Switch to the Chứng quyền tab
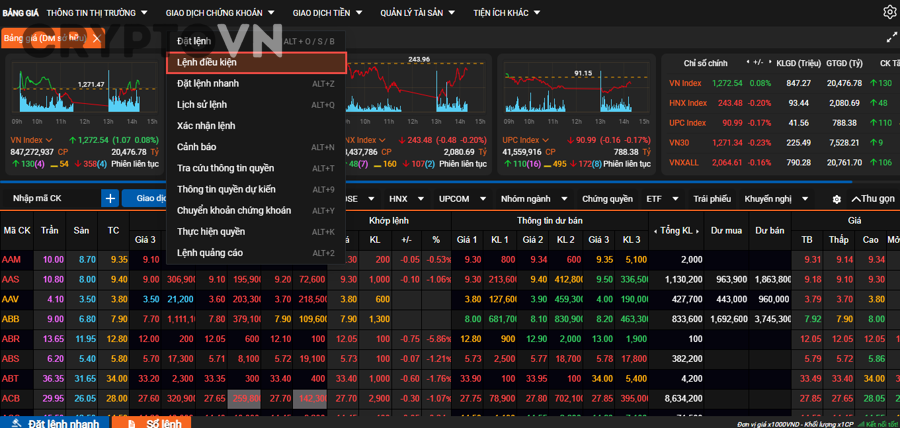The width and height of the screenshot is (900, 428). pos(607,199)
